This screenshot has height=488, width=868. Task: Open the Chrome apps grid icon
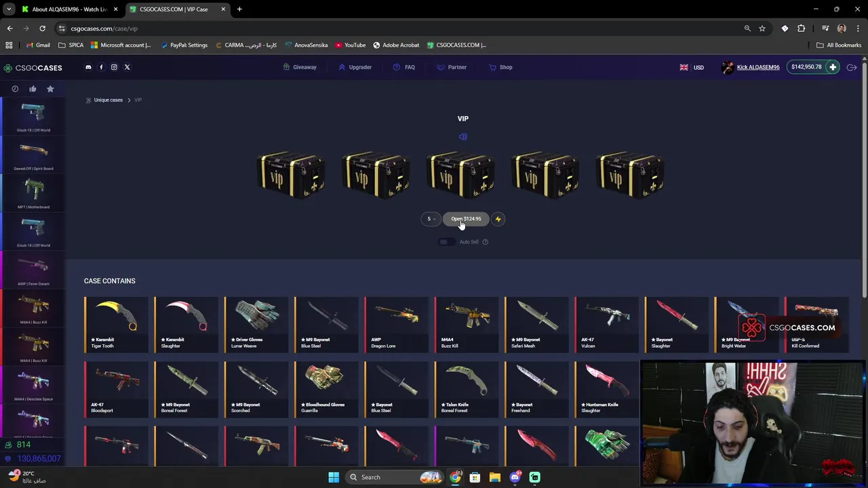tap(9, 45)
